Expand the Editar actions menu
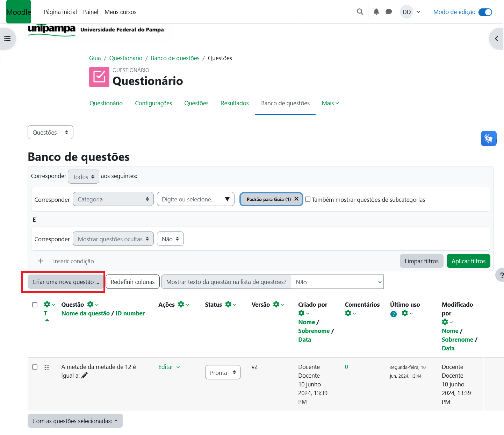The width and height of the screenshot is (504, 435). coord(169,367)
